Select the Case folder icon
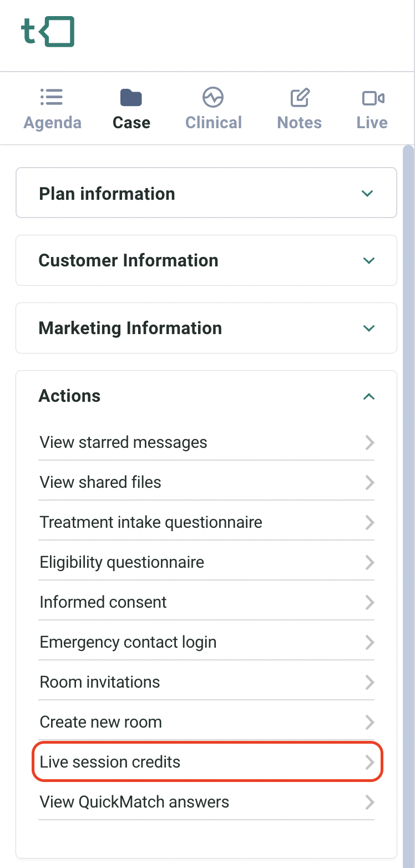This screenshot has height=868, width=415. 131,98
